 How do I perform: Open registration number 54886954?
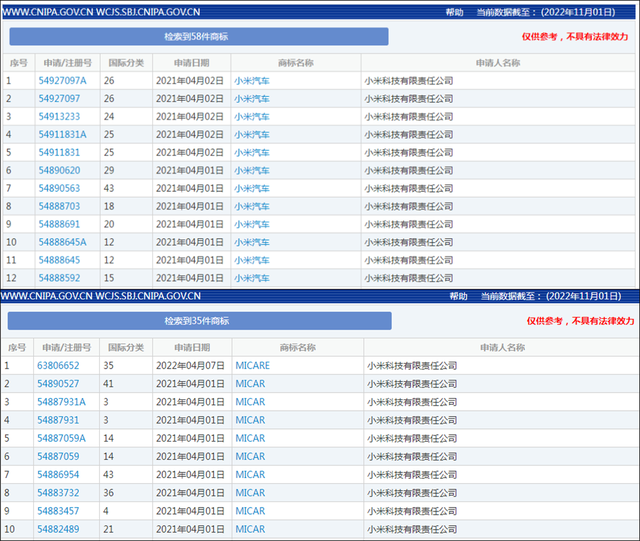(58, 475)
